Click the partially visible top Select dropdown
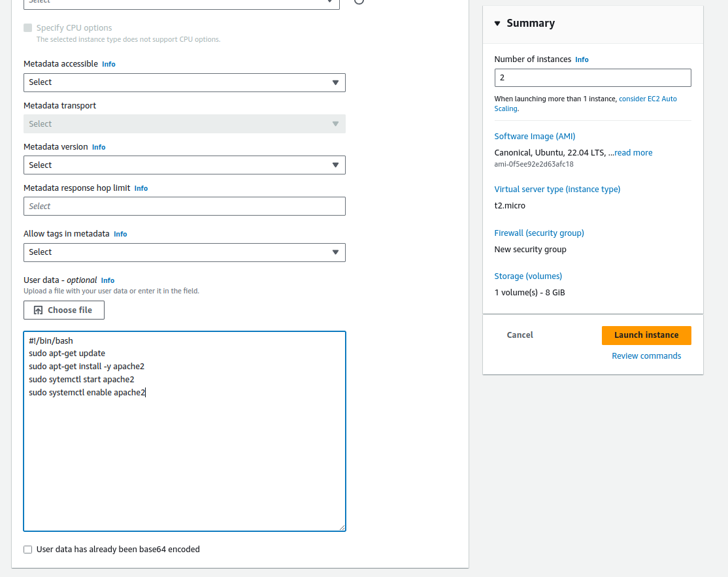This screenshot has width=728, height=577. [x=182, y=4]
